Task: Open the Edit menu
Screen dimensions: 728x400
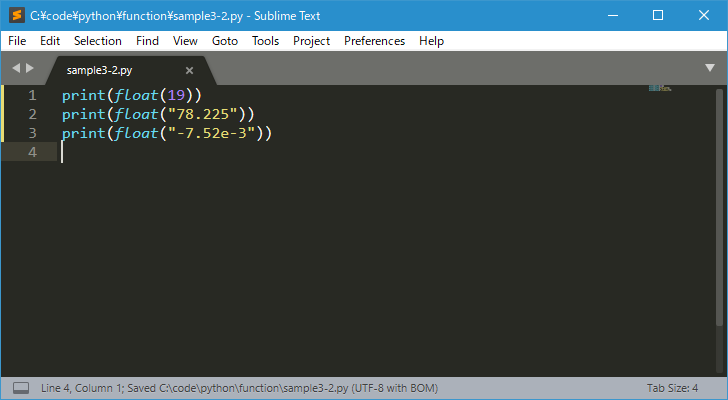Action: (50, 41)
